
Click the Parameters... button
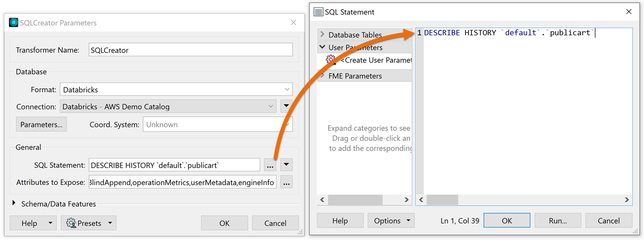[x=41, y=125]
